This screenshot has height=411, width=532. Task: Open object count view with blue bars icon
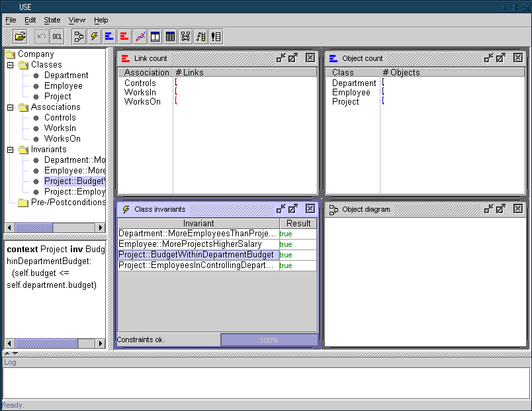(109, 36)
